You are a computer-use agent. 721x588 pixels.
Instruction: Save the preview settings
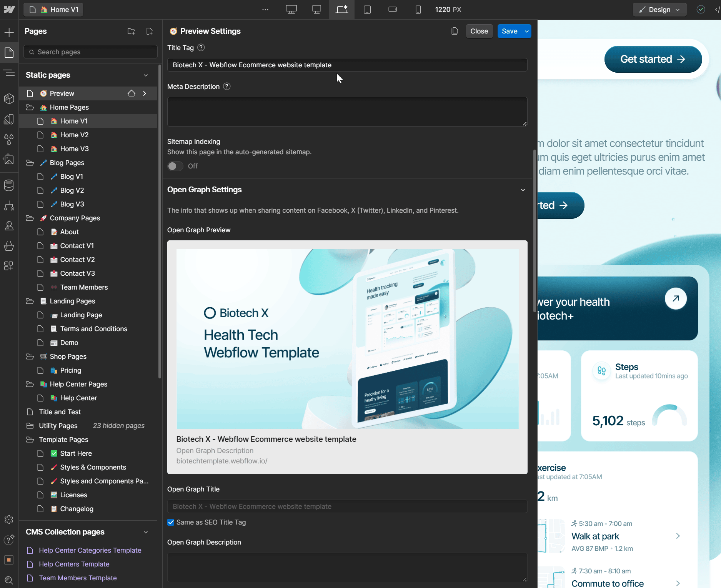[509, 31]
